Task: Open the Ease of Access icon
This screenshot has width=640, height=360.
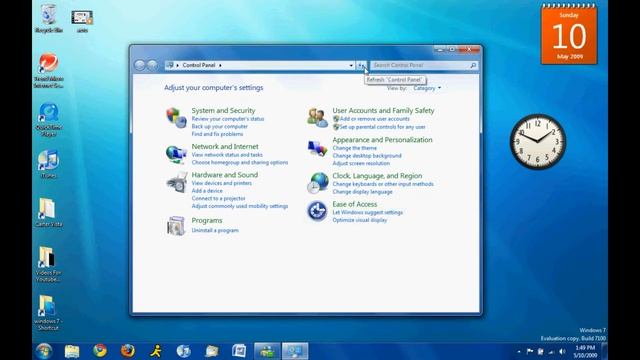Action: pyautogui.click(x=317, y=211)
